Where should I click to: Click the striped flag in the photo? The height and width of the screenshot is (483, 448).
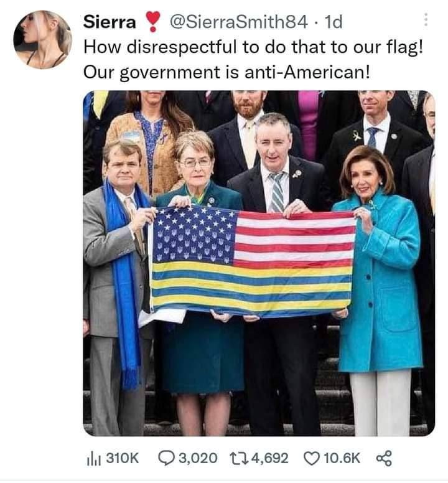[251, 262]
